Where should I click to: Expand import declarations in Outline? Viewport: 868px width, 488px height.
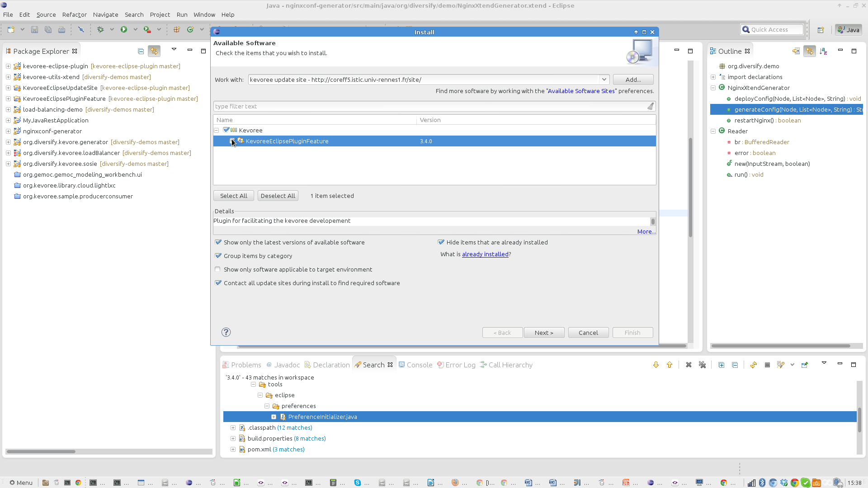click(x=713, y=77)
